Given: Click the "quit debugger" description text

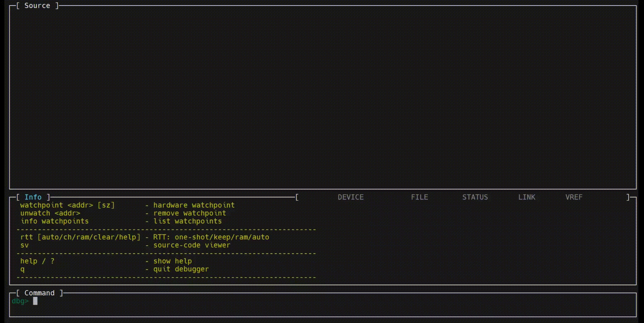Looking at the screenshot, I should (181, 269).
